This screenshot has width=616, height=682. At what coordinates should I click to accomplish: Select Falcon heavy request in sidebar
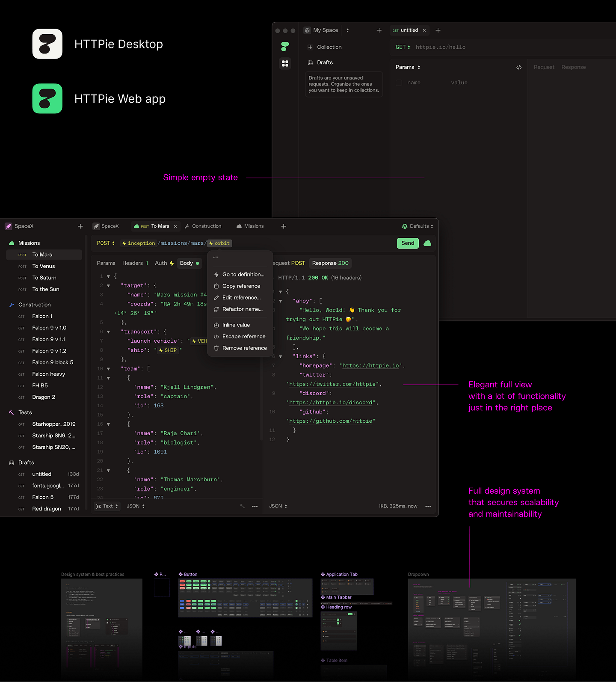[44, 374]
